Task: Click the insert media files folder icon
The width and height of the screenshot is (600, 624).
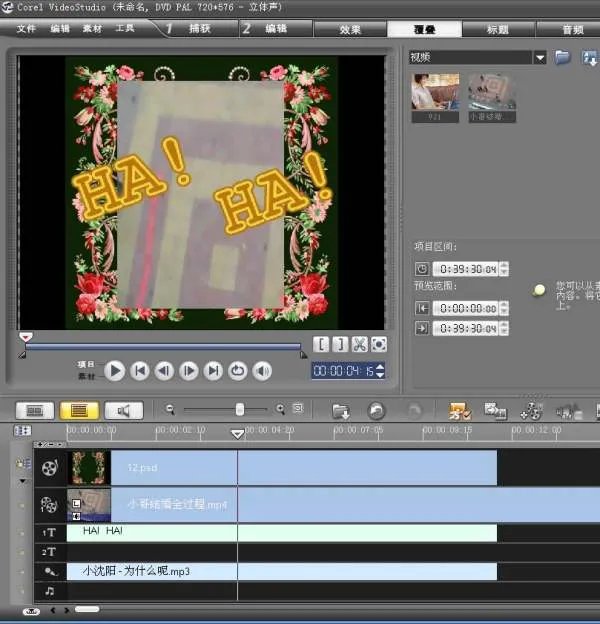Action: [341, 410]
